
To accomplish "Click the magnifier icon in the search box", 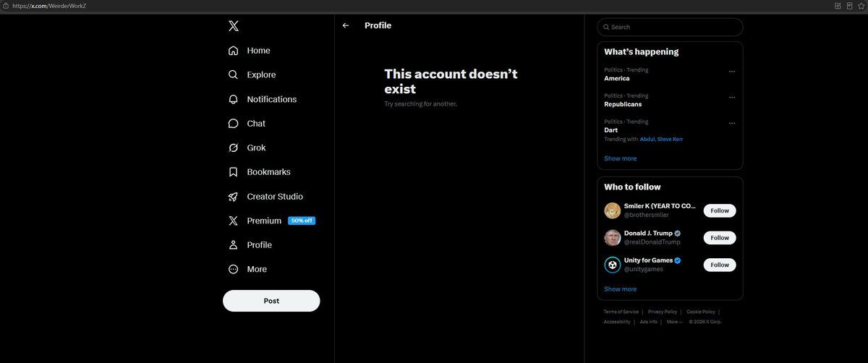I will coord(605,27).
